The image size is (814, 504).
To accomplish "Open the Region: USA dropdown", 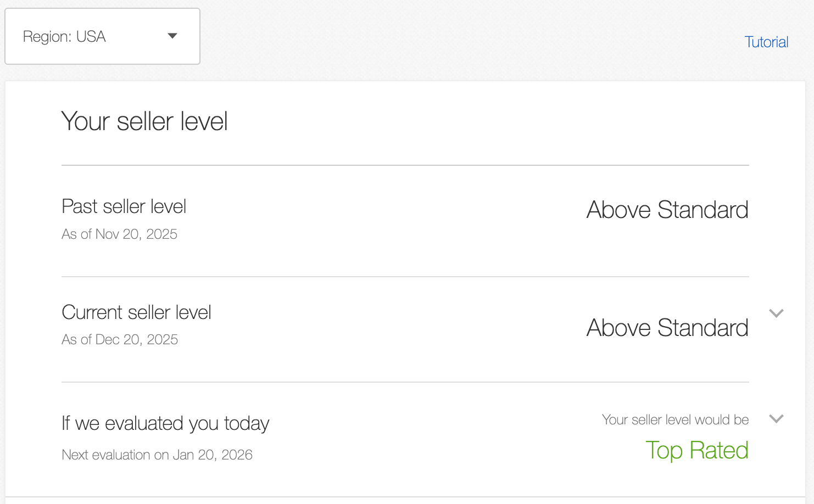I will [x=102, y=36].
